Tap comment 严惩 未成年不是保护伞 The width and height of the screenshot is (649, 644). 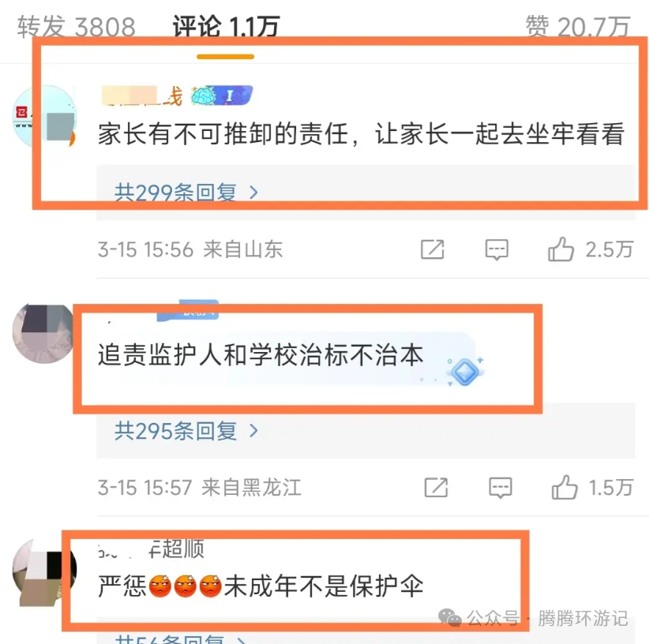coord(261,586)
